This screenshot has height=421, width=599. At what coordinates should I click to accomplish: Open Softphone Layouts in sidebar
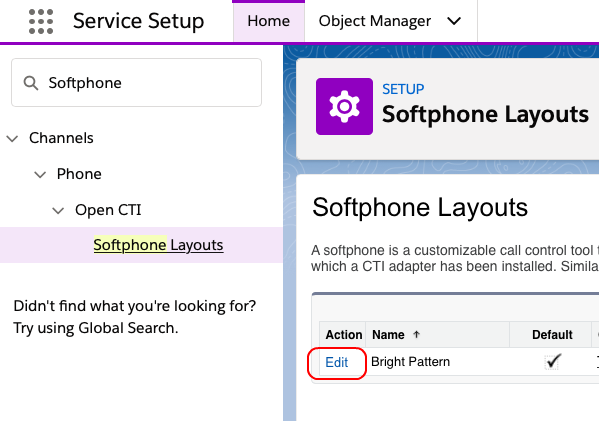tap(158, 245)
